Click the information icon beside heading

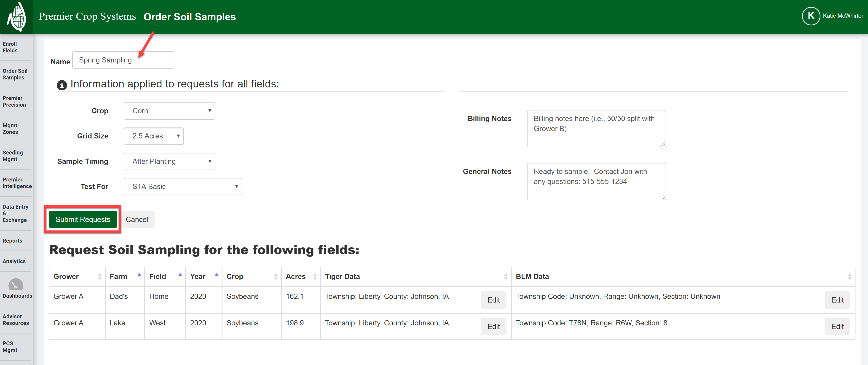coord(62,85)
